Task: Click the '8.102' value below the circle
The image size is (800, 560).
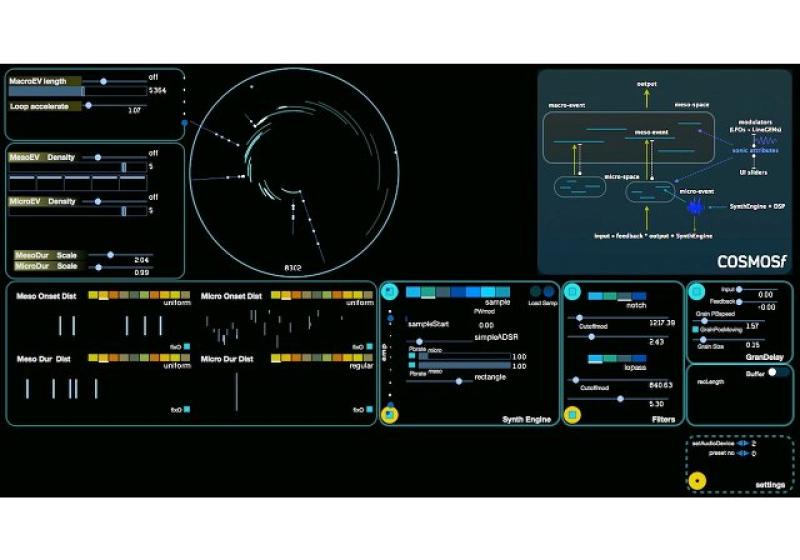Action: tap(293, 268)
